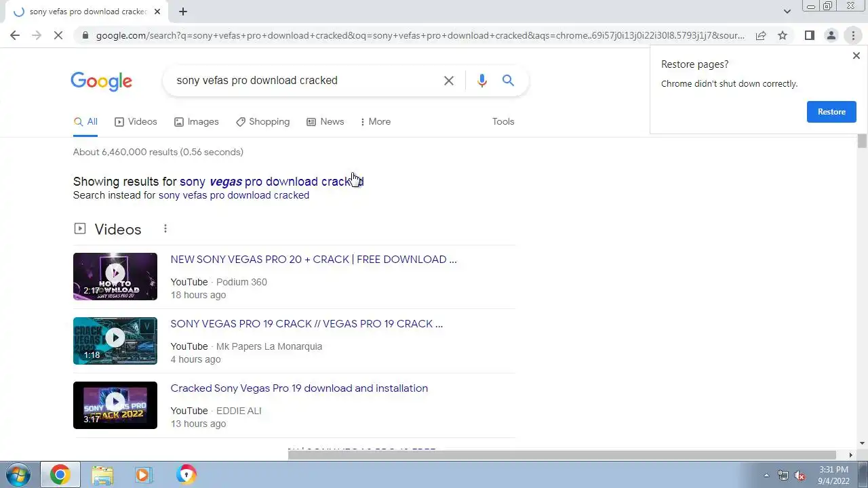The height and width of the screenshot is (488, 868).
Task: Click the 'Videos' section heading
Action: 118,229
